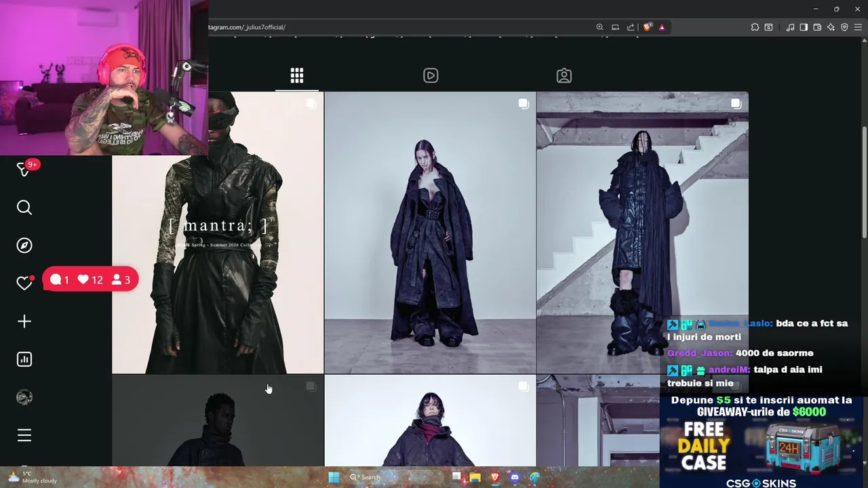
Task: Click the tab search icon in the toolbar
Action: tap(768, 27)
